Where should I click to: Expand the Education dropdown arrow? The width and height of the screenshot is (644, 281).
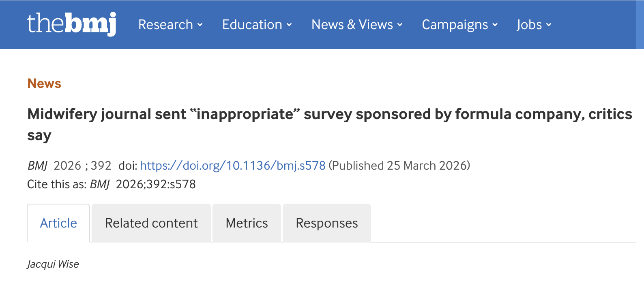(x=289, y=25)
